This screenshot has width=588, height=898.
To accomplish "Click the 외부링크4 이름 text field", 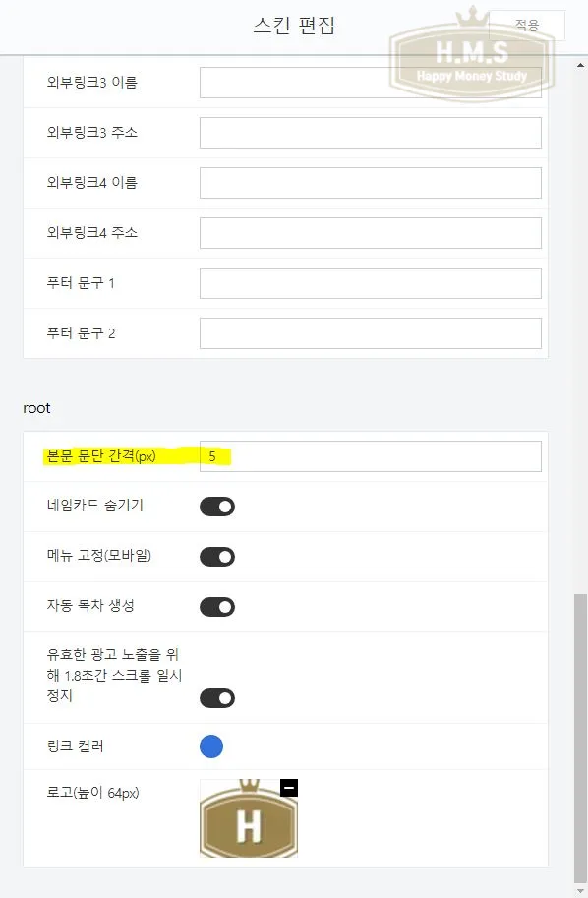I will (x=371, y=182).
